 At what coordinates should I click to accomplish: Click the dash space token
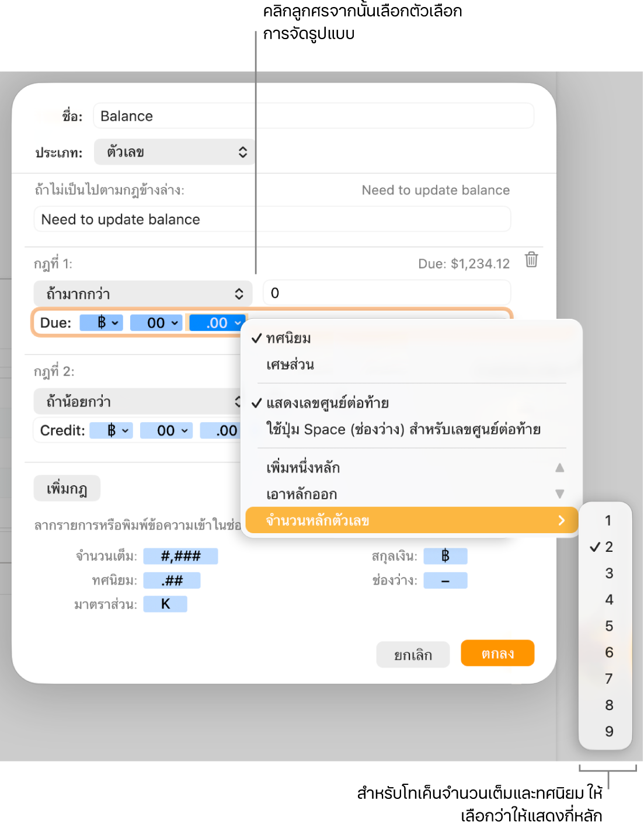coord(445,580)
